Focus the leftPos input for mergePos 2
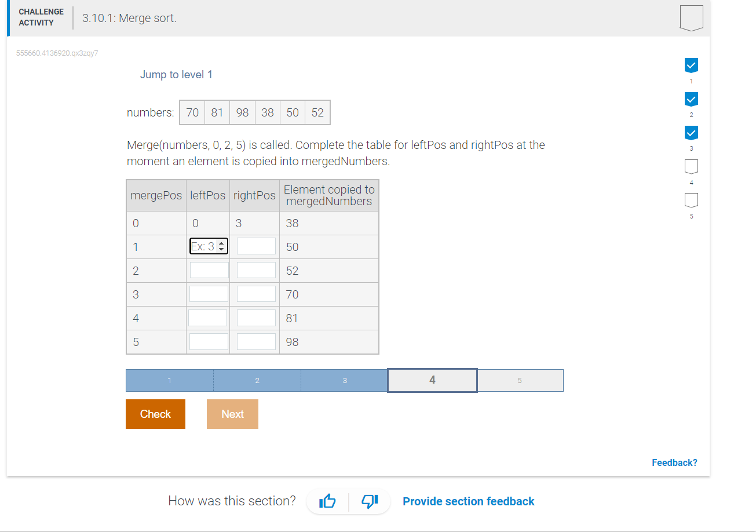 (x=209, y=270)
